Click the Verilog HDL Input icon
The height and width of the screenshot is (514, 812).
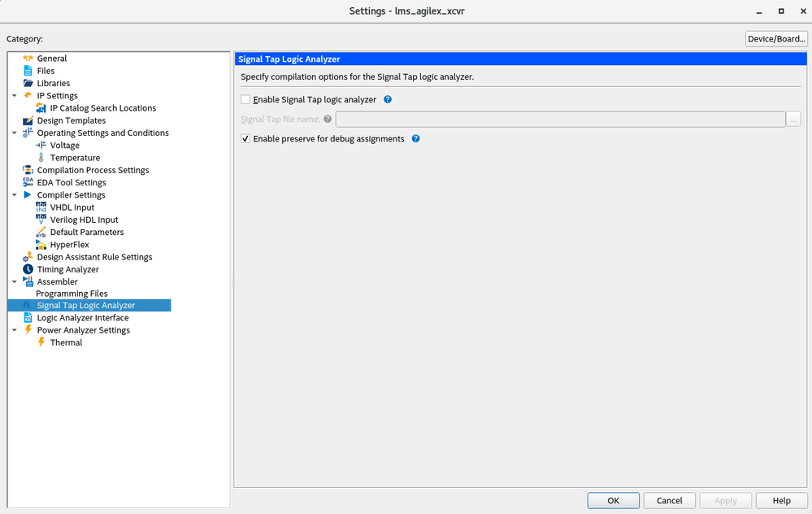41,220
